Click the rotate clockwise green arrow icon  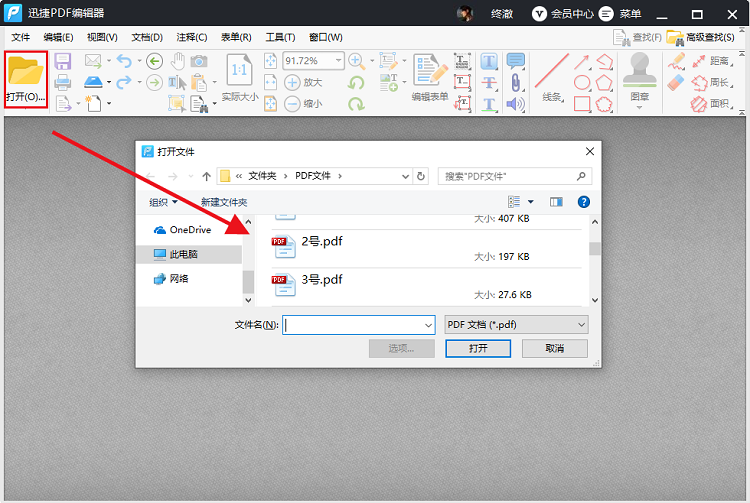coord(356,104)
